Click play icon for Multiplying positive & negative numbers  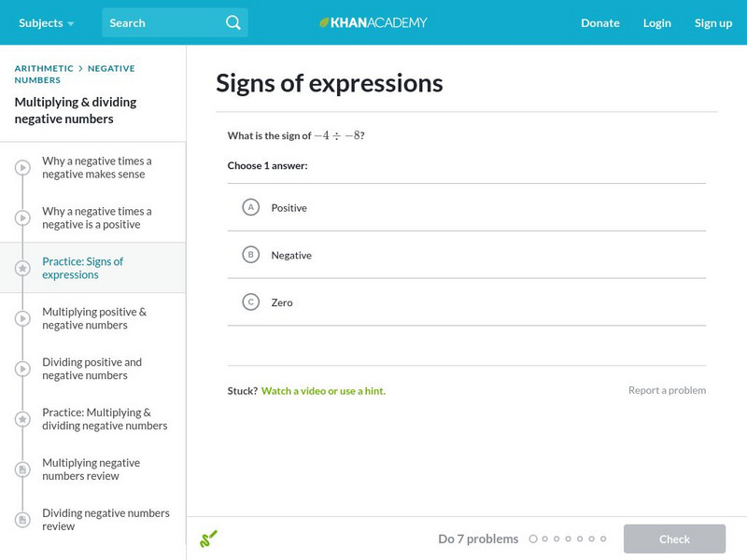(23, 319)
